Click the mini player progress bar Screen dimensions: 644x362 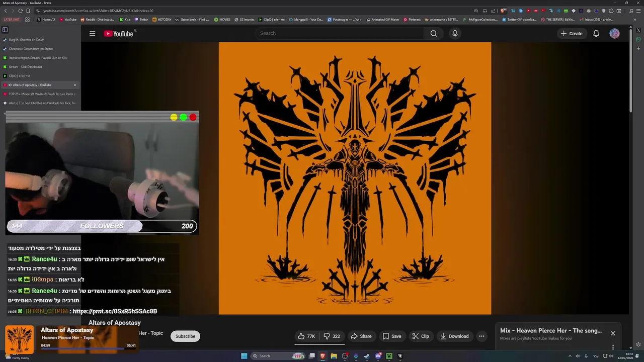(89, 348)
